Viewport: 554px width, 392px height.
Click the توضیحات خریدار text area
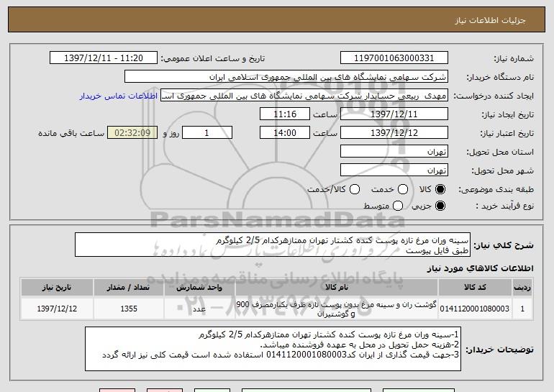(273, 349)
